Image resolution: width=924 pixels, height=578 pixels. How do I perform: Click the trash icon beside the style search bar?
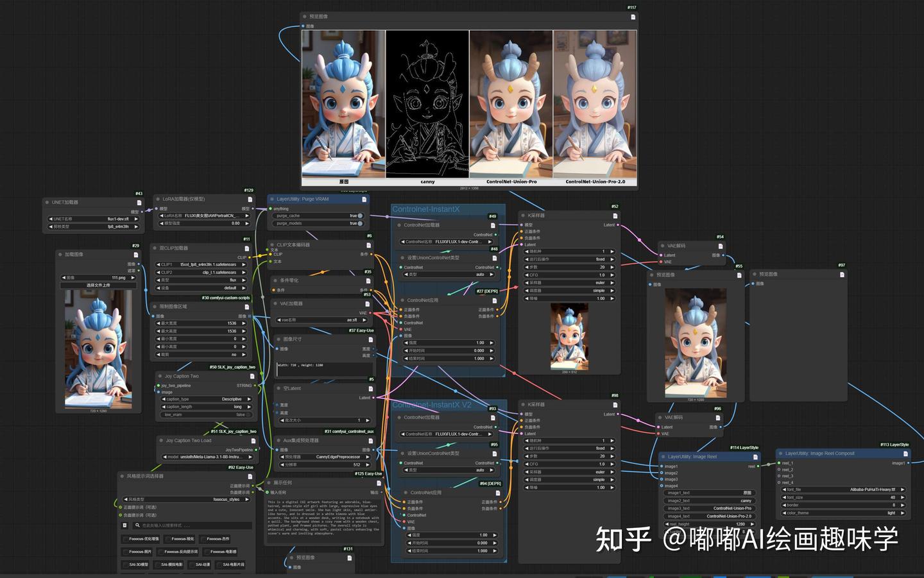[123, 525]
